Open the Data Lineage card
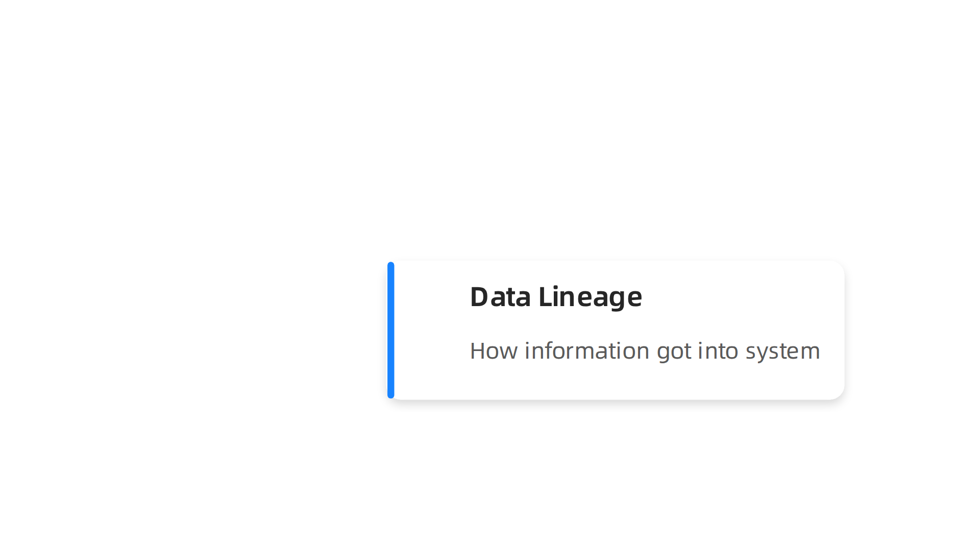This screenshot has width=980, height=551. click(616, 330)
